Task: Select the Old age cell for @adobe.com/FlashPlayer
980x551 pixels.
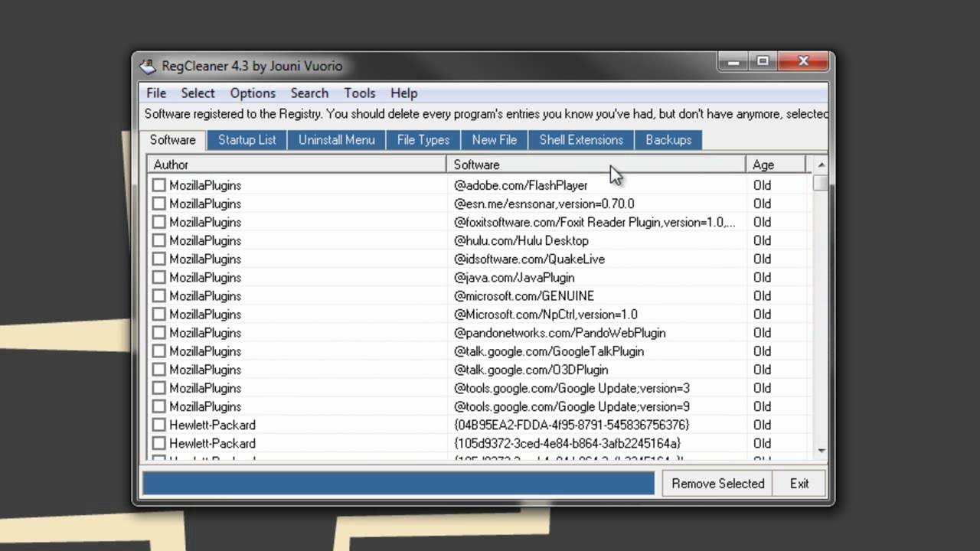Action: click(762, 185)
